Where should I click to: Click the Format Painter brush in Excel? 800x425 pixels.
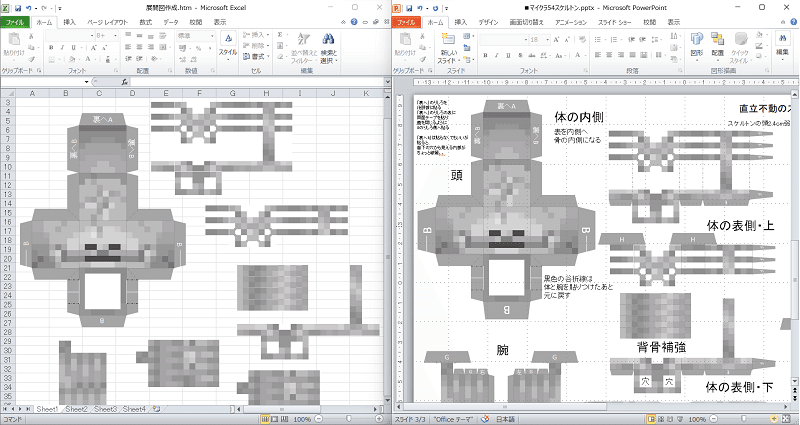(31, 59)
